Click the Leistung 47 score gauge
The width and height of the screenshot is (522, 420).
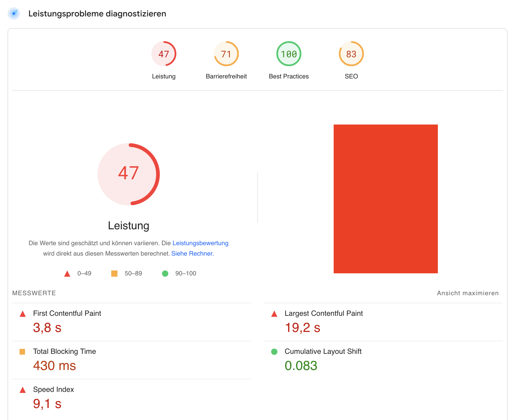coord(164,54)
